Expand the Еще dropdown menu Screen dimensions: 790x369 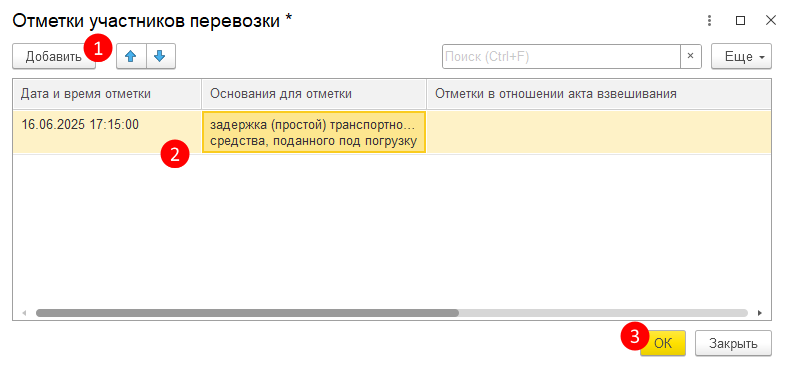coord(741,56)
